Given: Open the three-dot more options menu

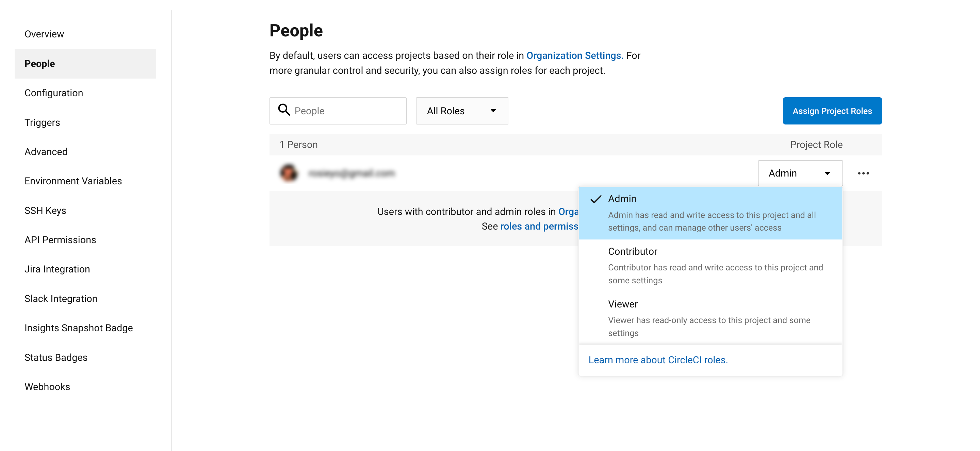Looking at the screenshot, I should [863, 173].
